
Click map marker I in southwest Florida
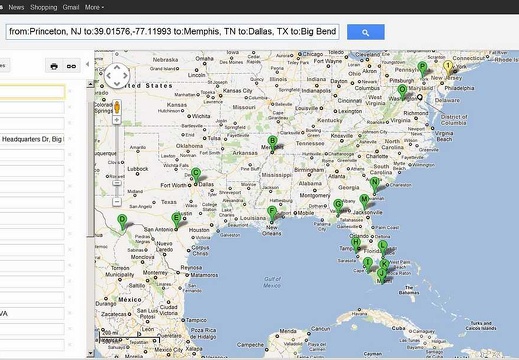[x=368, y=265]
